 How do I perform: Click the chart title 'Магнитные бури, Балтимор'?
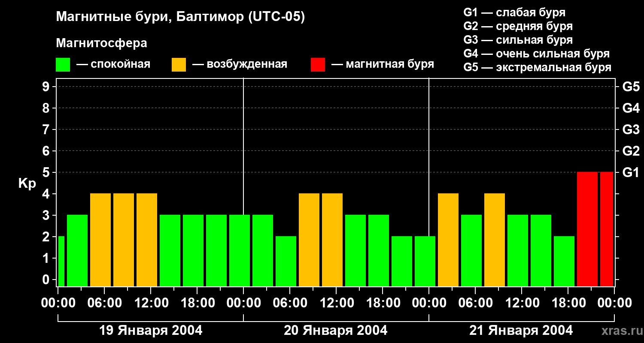pos(180,17)
